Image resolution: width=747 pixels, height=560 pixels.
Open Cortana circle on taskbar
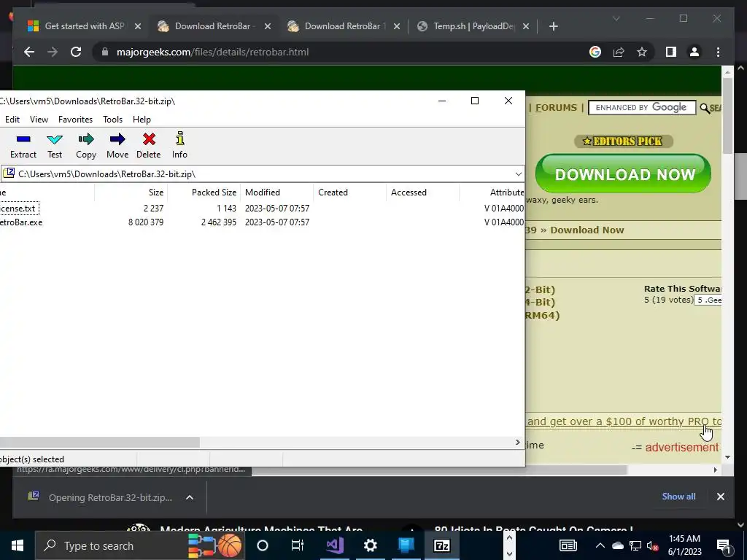pyautogui.click(x=262, y=545)
